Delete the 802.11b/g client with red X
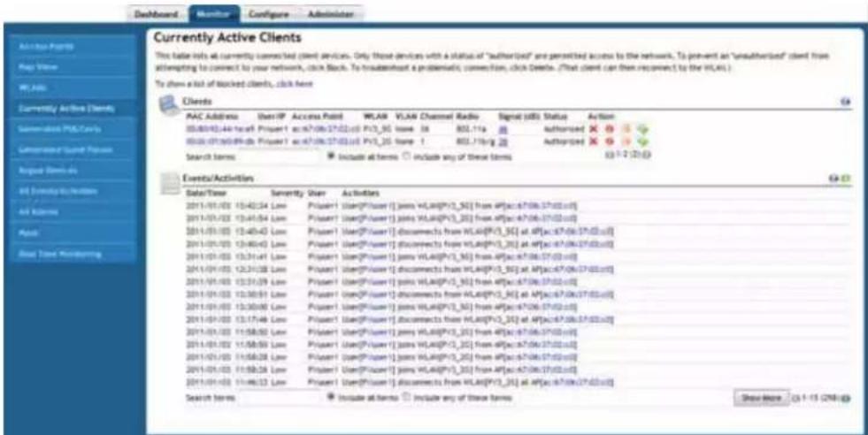 [594, 141]
